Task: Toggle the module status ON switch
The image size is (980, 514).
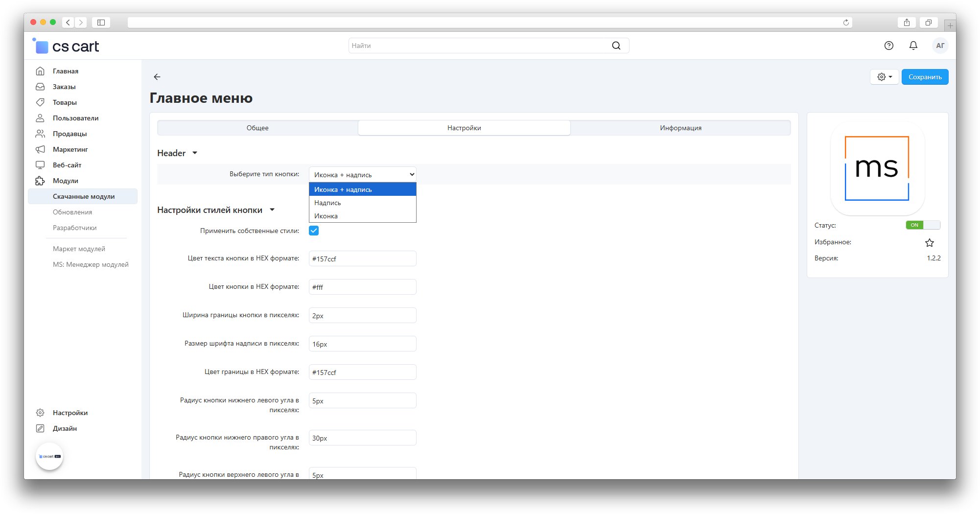Action: pos(922,225)
